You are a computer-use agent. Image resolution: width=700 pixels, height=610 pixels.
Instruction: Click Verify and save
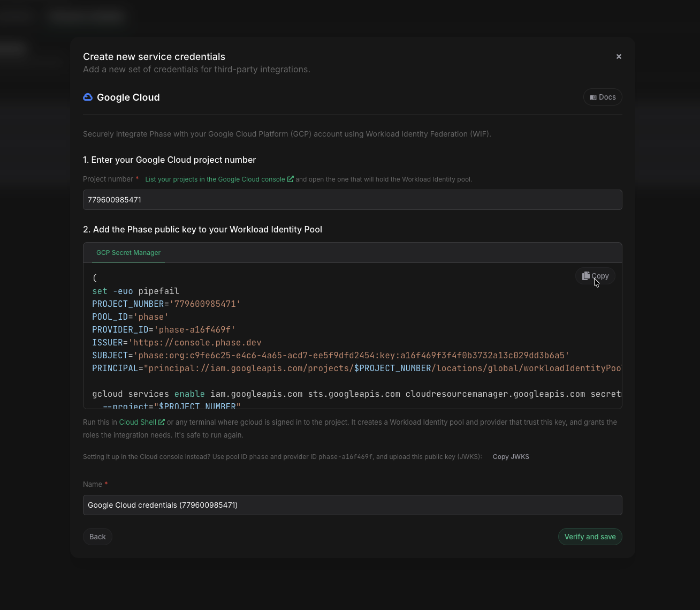(x=590, y=537)
